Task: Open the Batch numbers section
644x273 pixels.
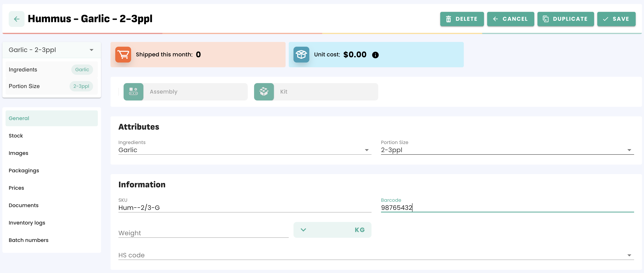Action: (29, 240)
